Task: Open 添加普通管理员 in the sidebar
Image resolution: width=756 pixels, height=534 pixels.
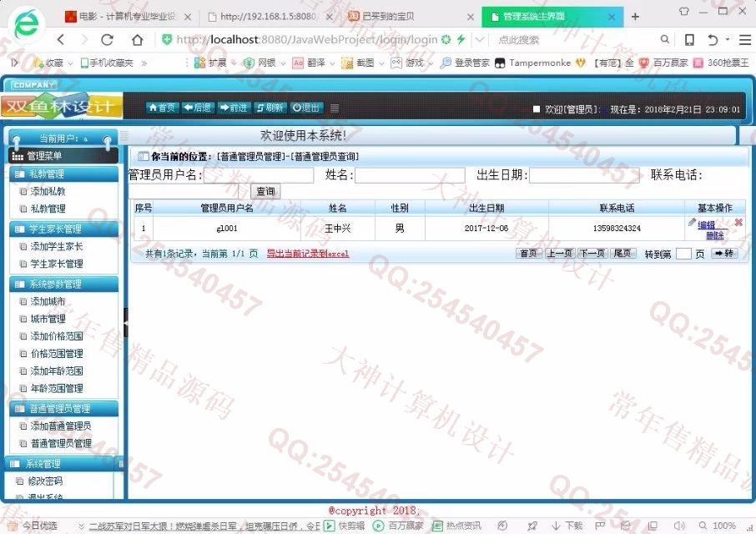Action: (61, 426)
